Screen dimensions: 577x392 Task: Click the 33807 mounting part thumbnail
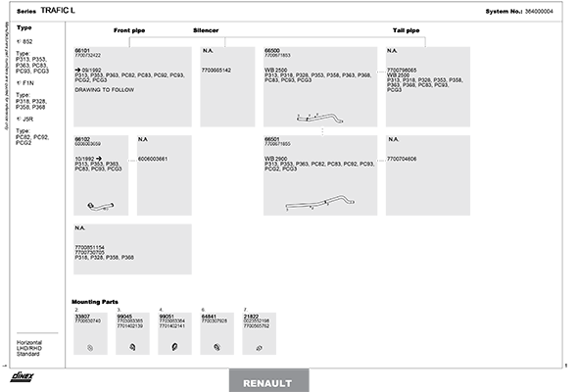(90, 348)
